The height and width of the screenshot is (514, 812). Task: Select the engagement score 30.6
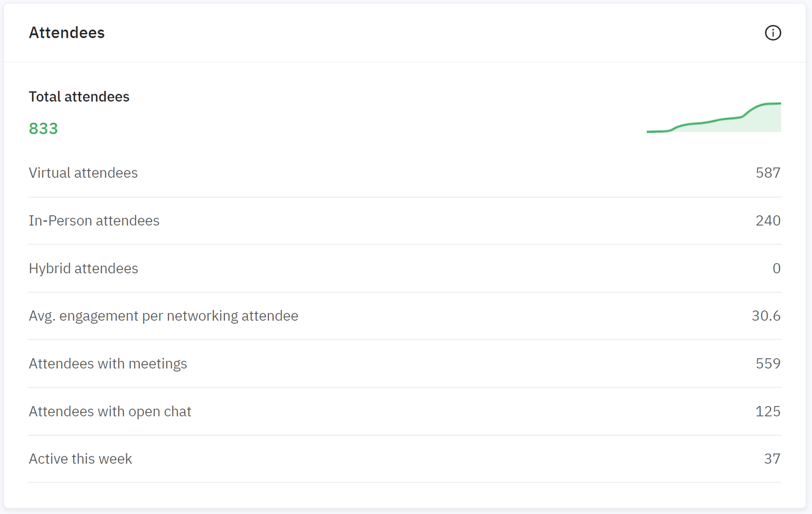(765, 316)
